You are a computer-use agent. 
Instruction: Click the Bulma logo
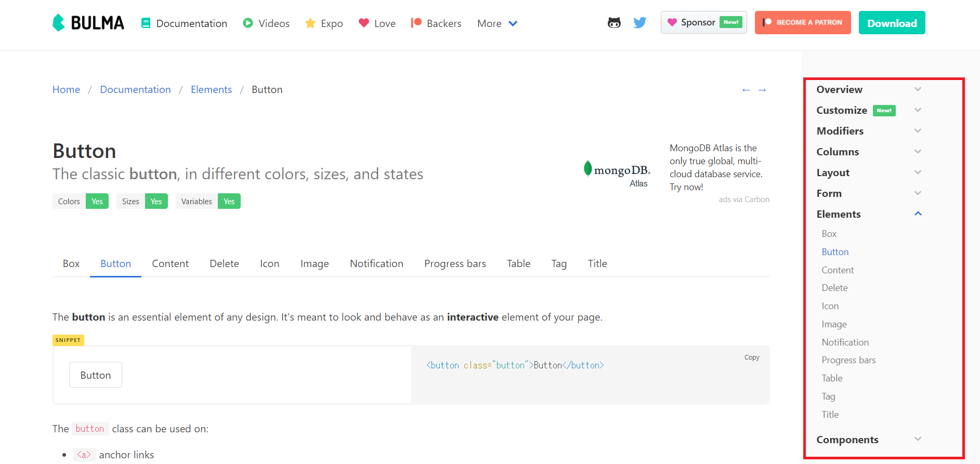click(x=88, y=23)
